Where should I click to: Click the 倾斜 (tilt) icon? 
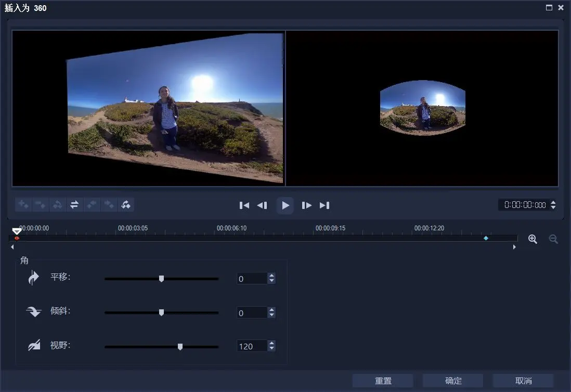(34, 312)
